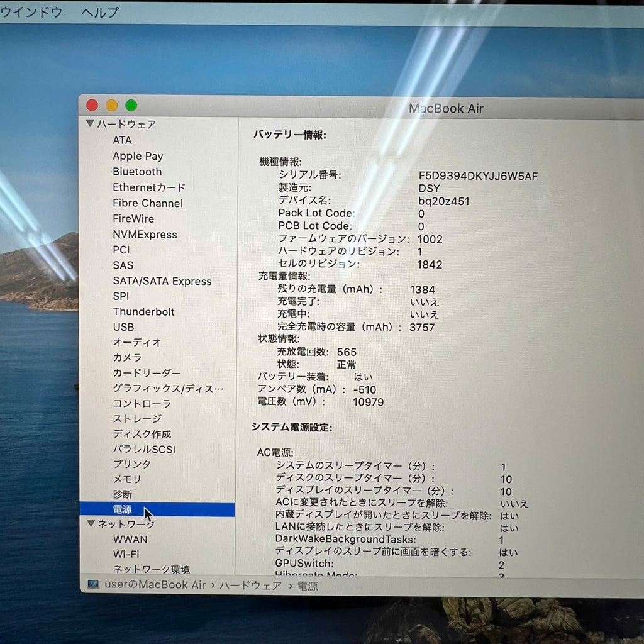This screenshot has height=644, width=644.
Task: Select Apple Pay in the sidebar
Action: (x=138, y=156)
